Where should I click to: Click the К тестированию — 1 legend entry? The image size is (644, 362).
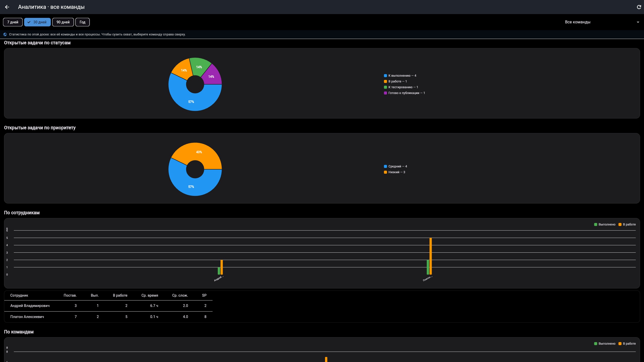pyautogui.click(x=401, y=87)
